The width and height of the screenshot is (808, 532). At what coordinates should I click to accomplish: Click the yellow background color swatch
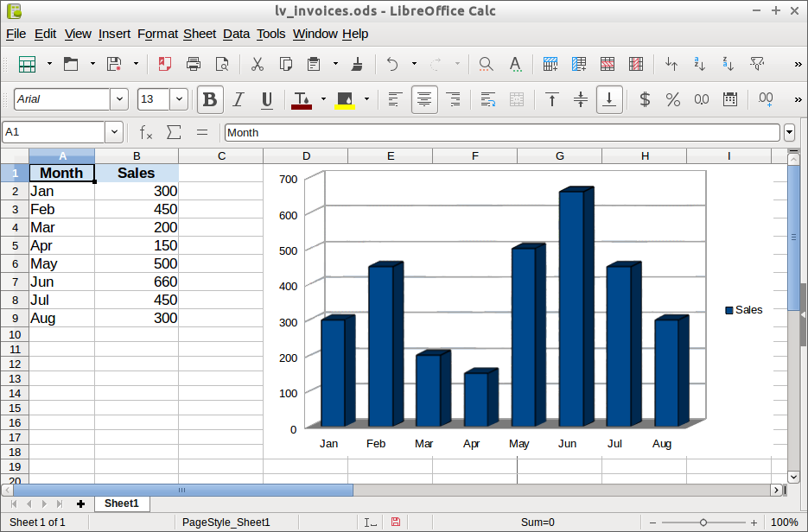click(x=345, y=99)
